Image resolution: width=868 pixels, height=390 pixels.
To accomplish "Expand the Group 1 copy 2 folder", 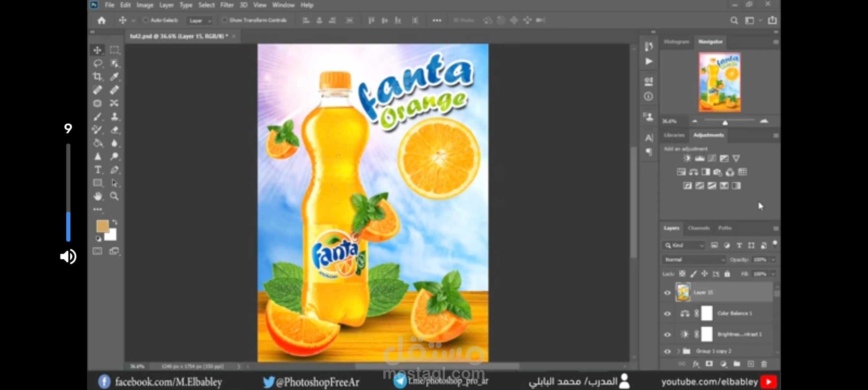I will point(678,351).
